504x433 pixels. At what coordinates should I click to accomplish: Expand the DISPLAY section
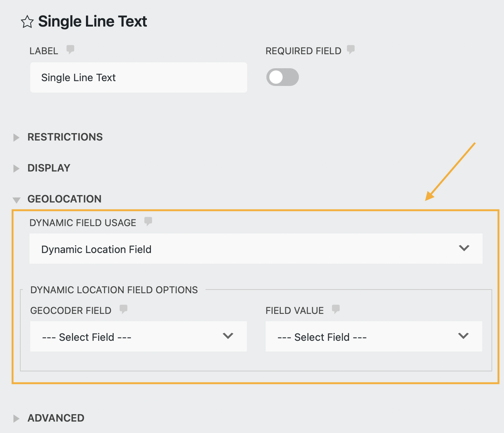(49, 168)
